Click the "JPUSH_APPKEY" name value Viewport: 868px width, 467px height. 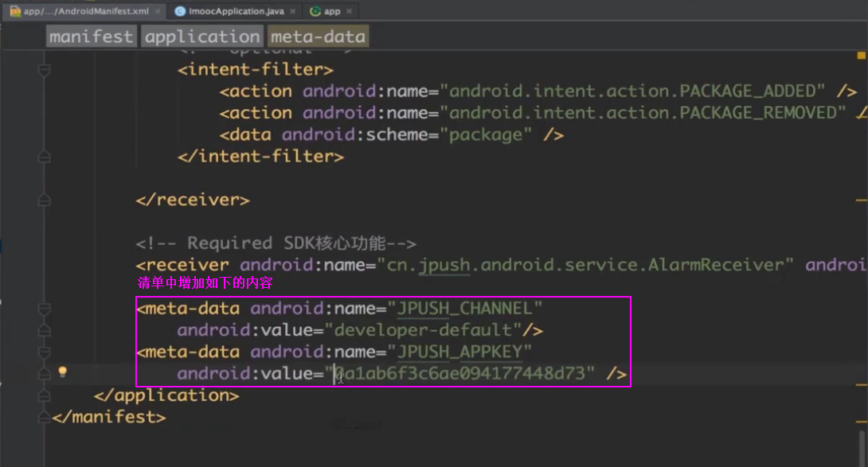pos(459,352)
